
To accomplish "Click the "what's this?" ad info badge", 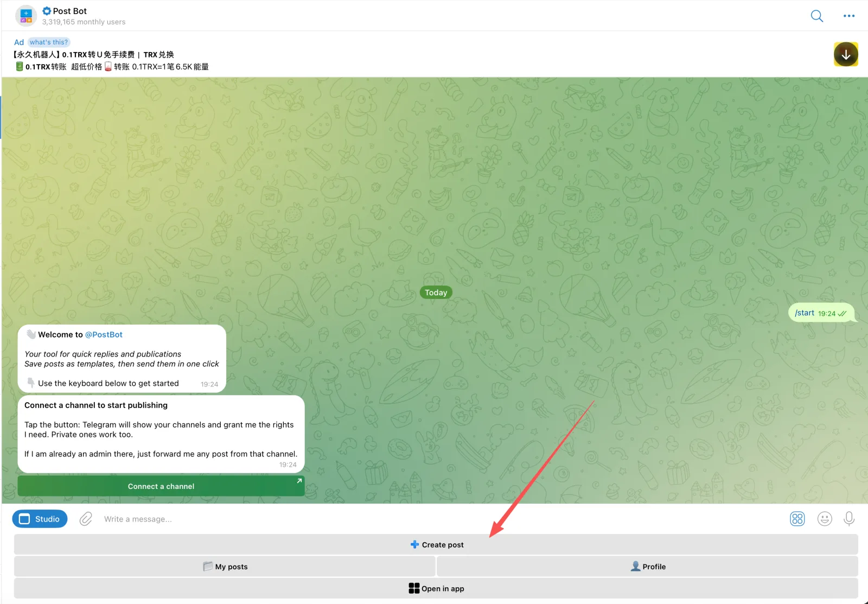I will pyautogui.click(x=49, y=42).
